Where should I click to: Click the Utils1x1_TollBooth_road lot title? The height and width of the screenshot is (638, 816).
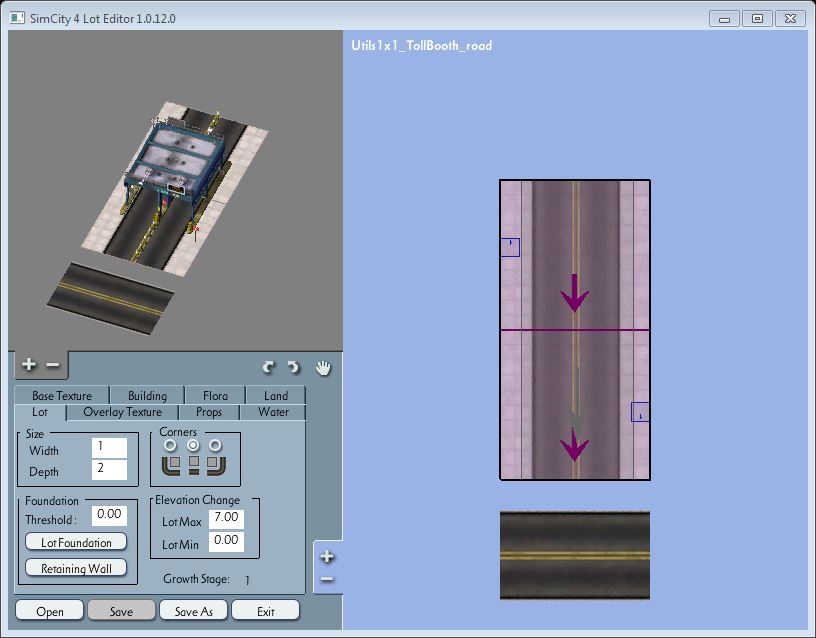tap(422, 46)
